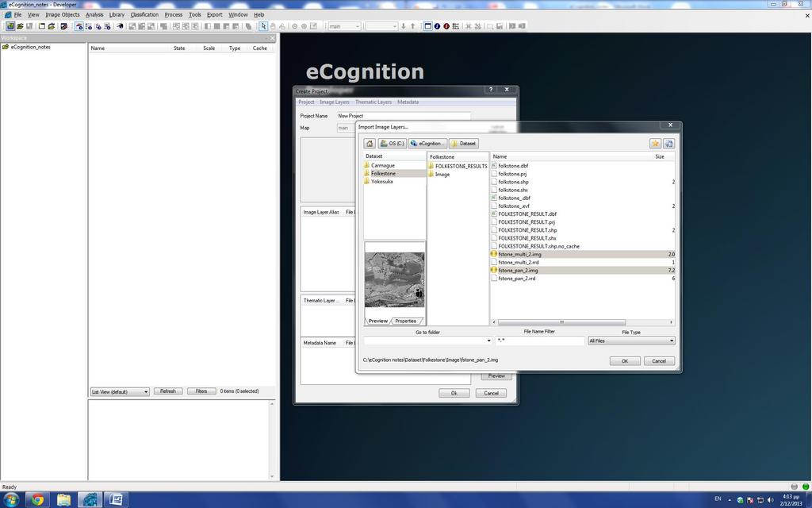Open File Explorer from the taskbar
This screenshot has height=508, width=812.
[x=63, y=500]
